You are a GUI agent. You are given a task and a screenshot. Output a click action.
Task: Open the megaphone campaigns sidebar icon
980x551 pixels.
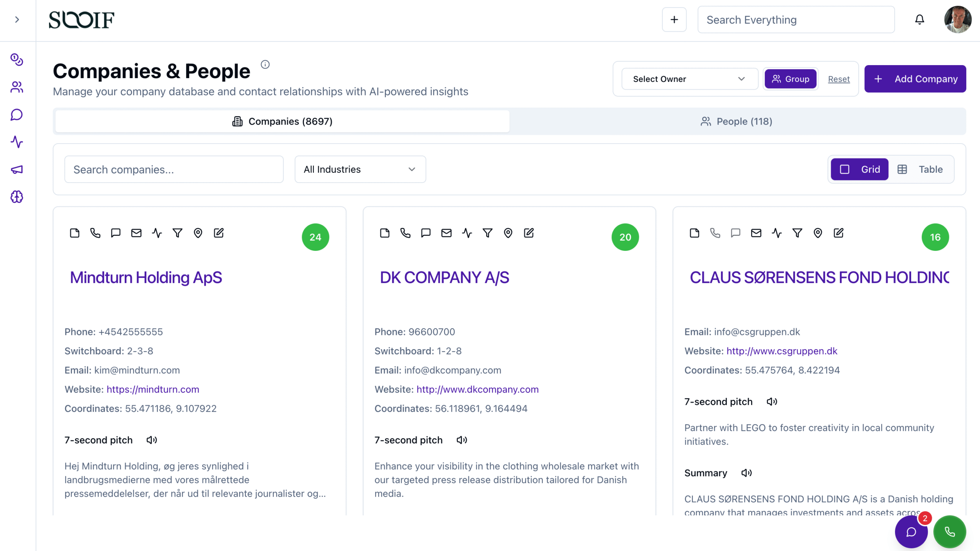pos(16,169)
